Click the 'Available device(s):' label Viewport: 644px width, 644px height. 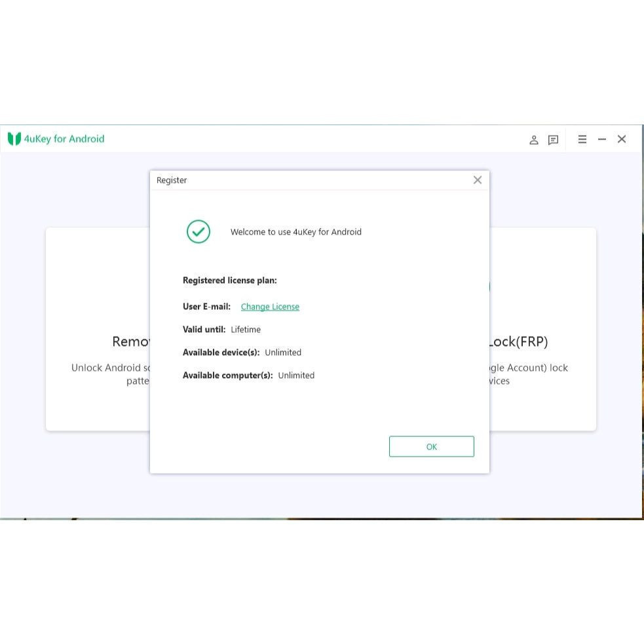point(221,352)
